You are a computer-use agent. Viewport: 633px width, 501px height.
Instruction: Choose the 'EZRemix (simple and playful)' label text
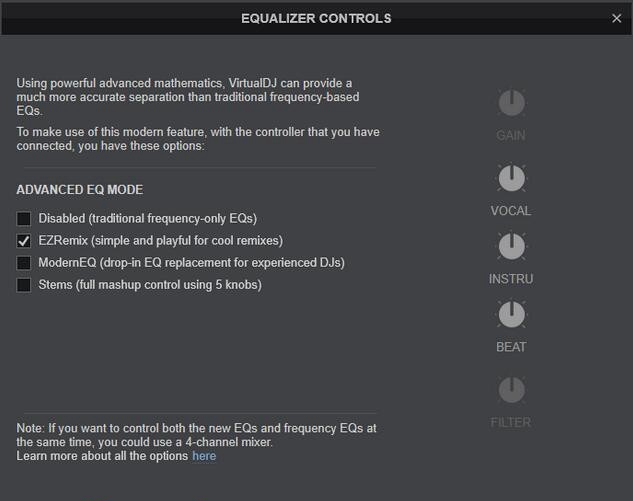[x=160, y=241]
